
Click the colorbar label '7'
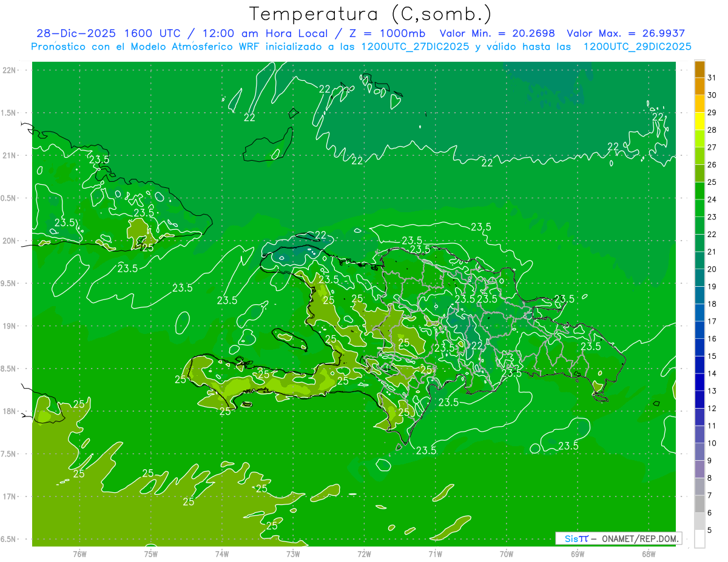click(x=710, y=495)
